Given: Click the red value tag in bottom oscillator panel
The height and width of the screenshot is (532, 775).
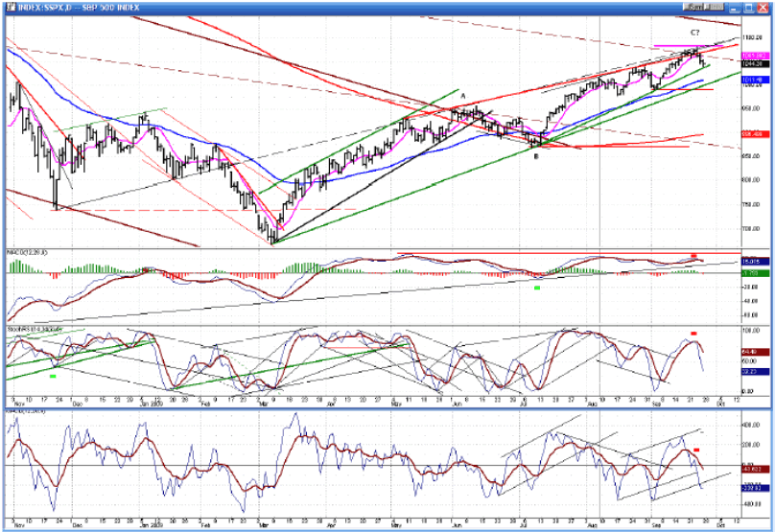Looking at the screenshot, I should click(755, 469).
